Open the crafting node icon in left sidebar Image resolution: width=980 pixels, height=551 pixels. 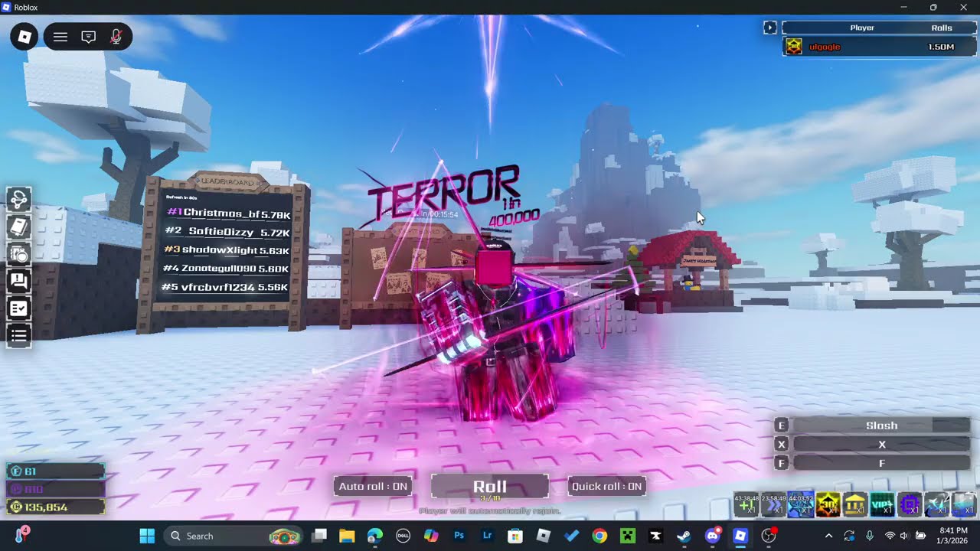[x=19, y=199]
